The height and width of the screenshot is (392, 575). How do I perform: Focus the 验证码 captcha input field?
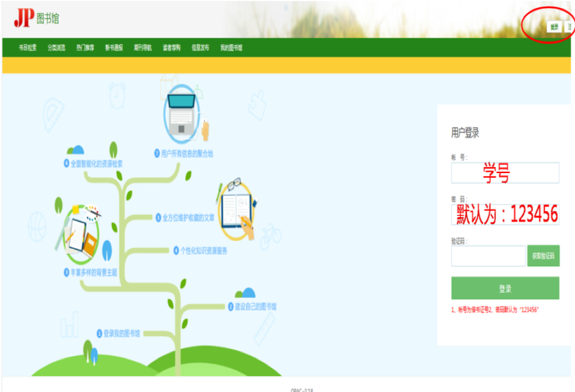488,256
